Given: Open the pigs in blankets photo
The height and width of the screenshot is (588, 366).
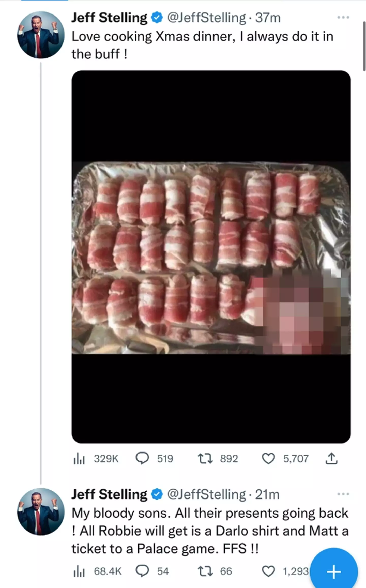Looking at the screenshot, I should point(211,257).
